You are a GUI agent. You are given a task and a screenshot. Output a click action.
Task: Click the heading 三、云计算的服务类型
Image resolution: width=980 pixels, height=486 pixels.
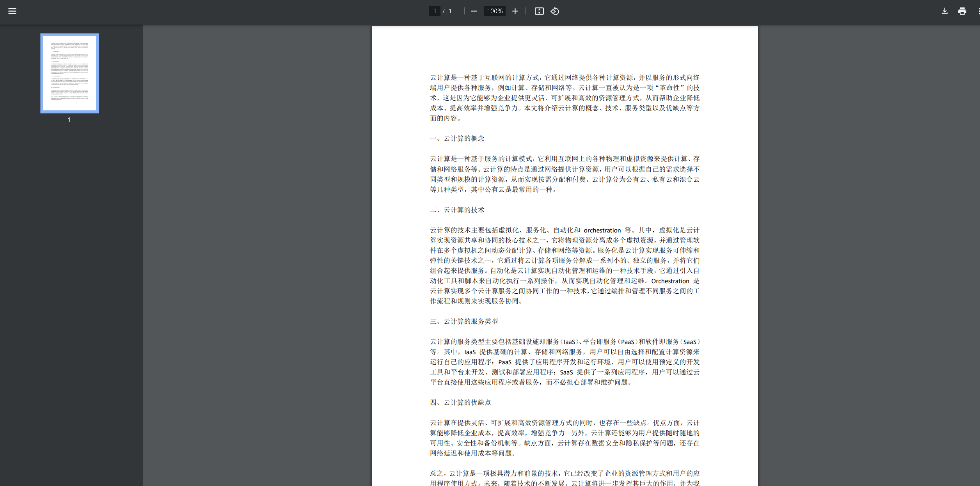point(464,321)
